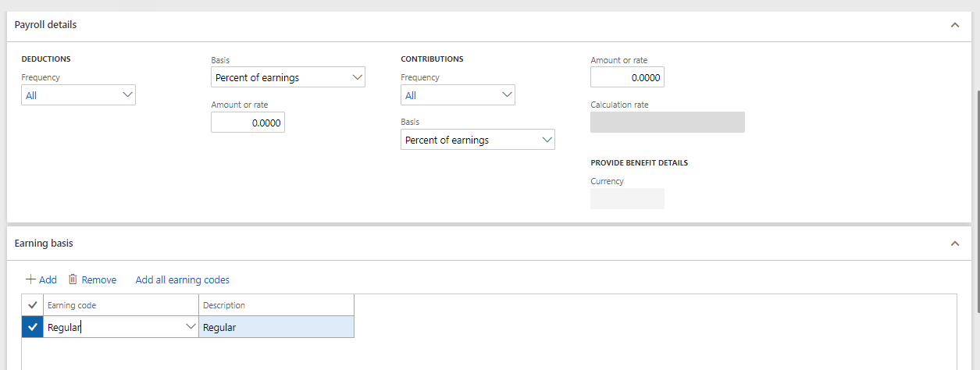980x370 pixels.
Task: Uncheck the Regular row selection checkbox
Action: 32,327
